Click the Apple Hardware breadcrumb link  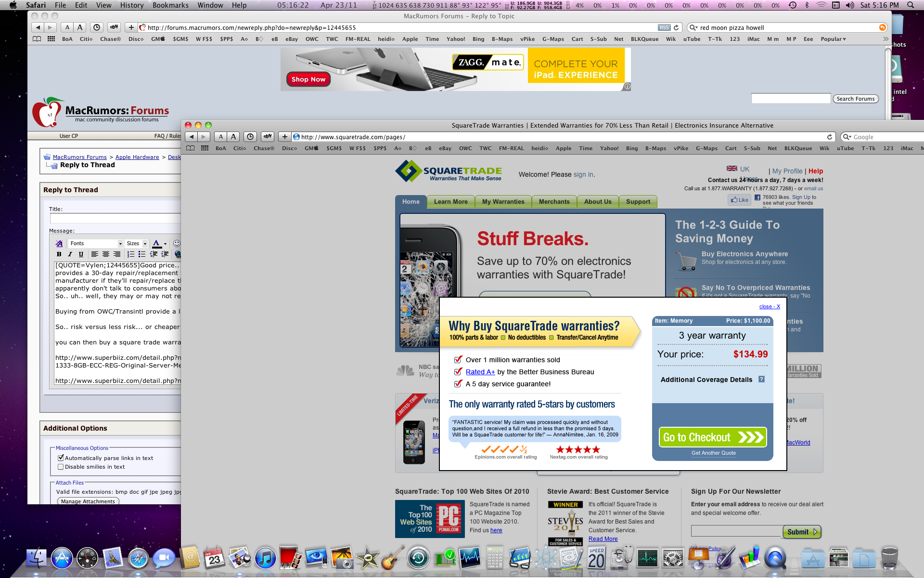click(137, 157)
